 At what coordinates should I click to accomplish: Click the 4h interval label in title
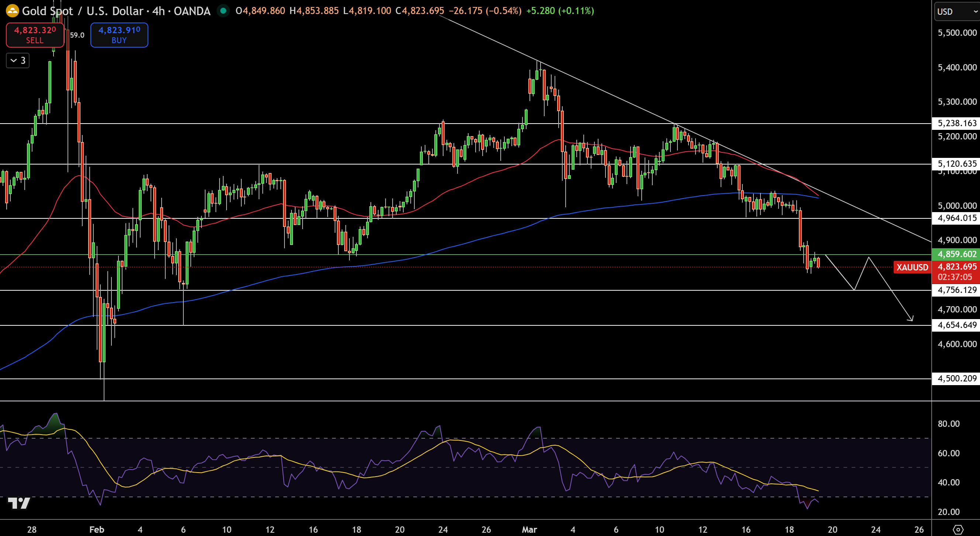[158, 11]
